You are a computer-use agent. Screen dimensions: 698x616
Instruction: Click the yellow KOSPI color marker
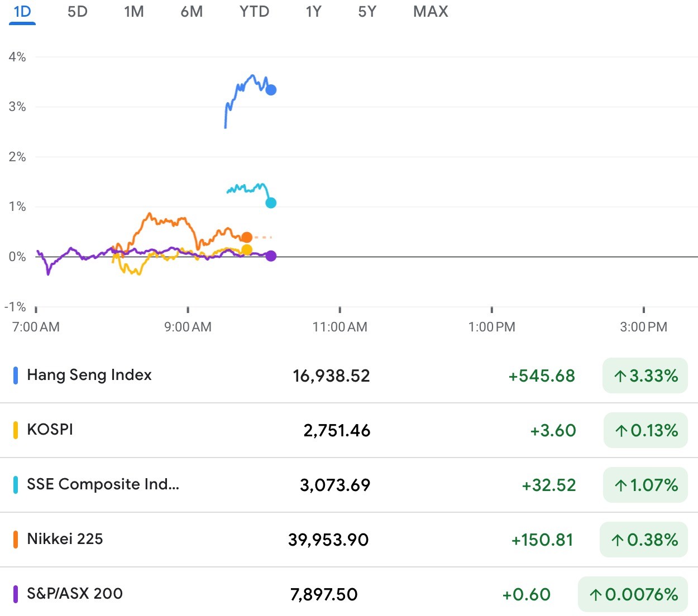pyautogui.click(x=16, y=430)
